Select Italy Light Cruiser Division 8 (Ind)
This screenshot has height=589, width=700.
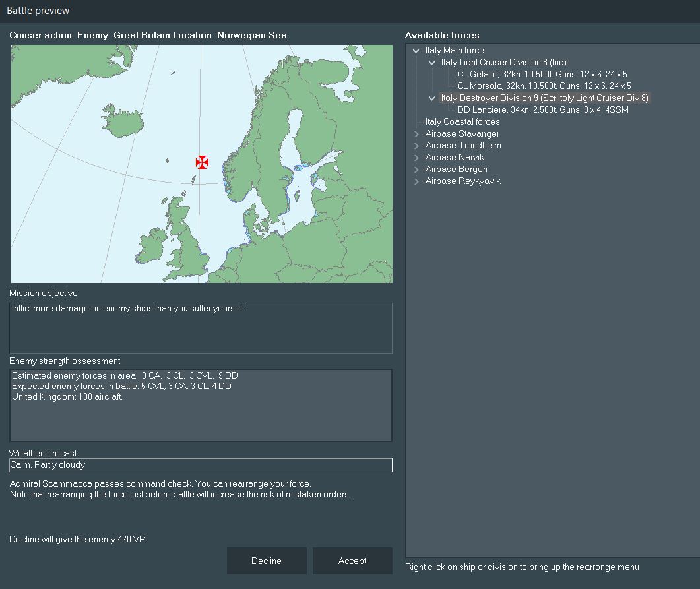(503, 63)
